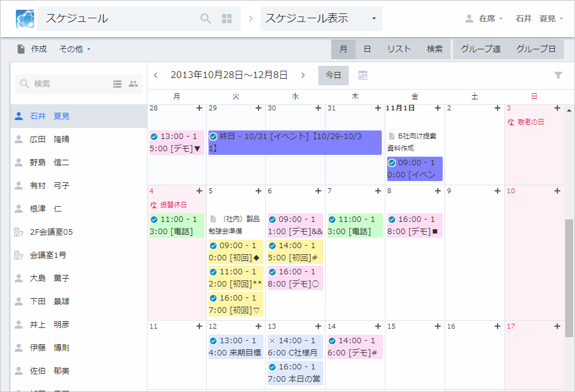Image resolution: width=575 pixels, height=392 pixels.
Task: Toggle check on 11:00 電話 event Nov 4
Action: point(154,219)
